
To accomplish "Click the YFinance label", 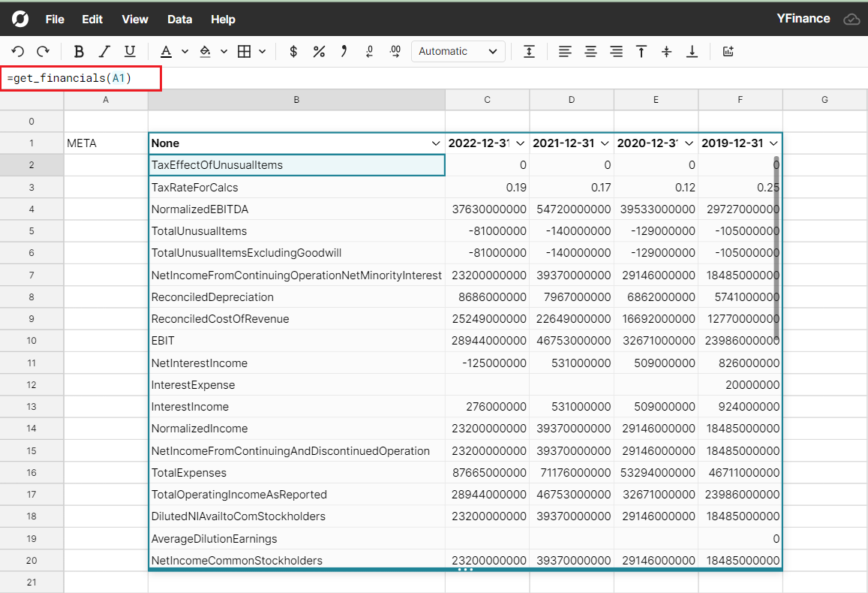I will [803, 19].
